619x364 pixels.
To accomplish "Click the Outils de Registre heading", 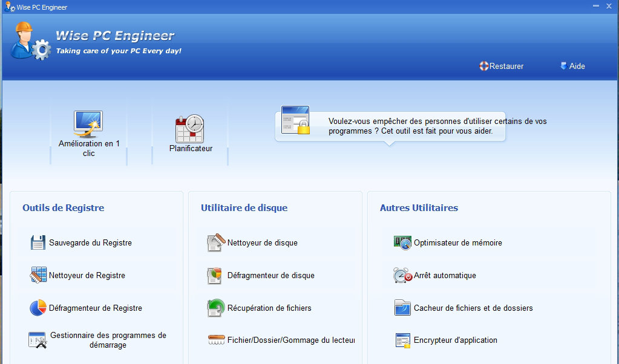I will 63,207.
